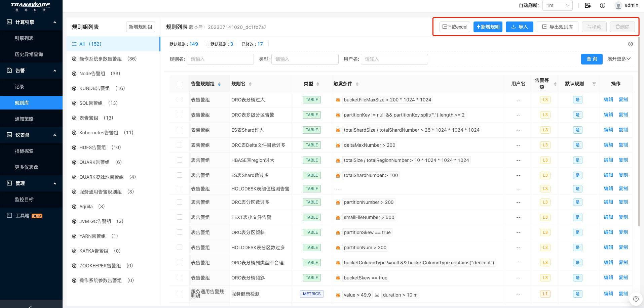This screenshot has height=308, width=644.
Task: Check the ORC表分桶过大 row checkbox
Action: tap(180, 99)
